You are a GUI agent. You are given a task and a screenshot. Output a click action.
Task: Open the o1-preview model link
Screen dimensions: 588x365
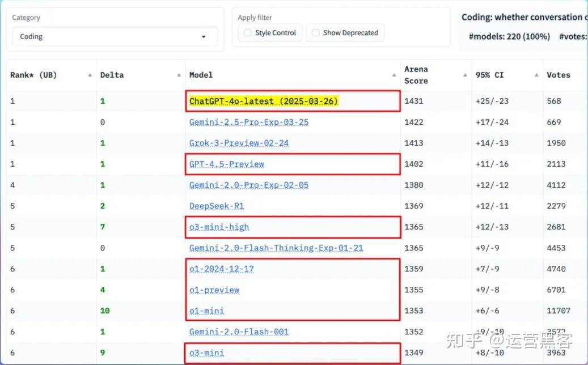pyautogui.click(x=214, y=290)
